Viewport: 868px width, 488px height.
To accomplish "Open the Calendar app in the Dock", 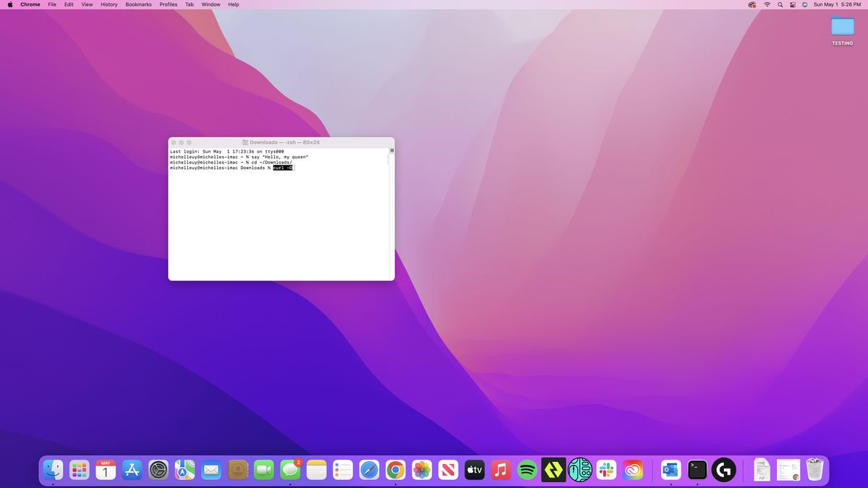I will 106,470.
